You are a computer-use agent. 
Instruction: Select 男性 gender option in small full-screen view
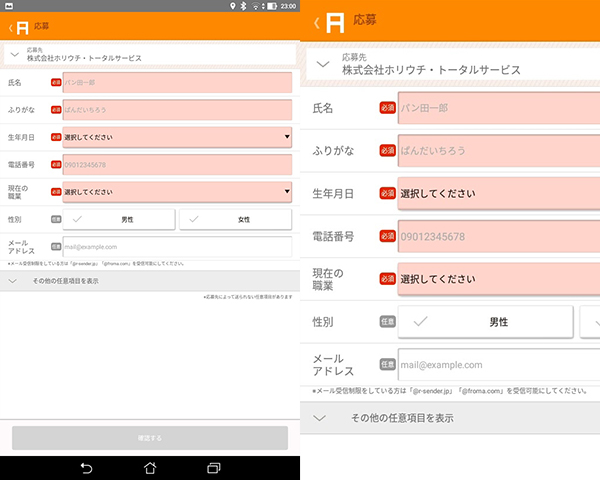click(x=119, y=219)
